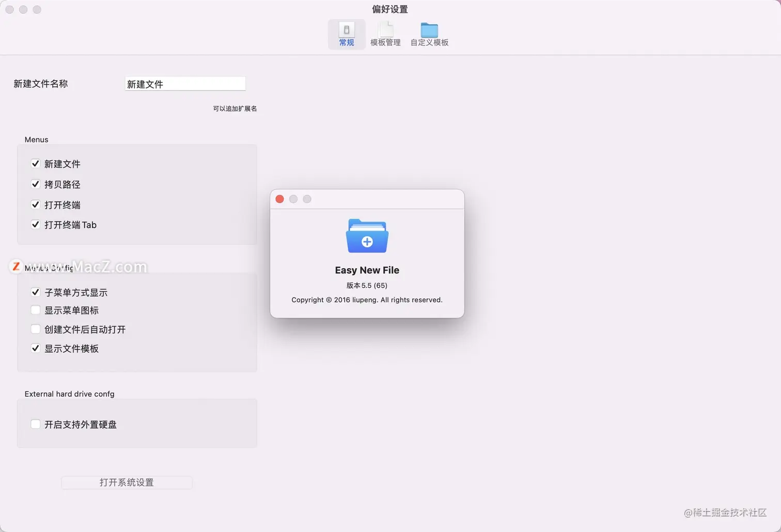The height and width of the screenshot is (532, 781).
Task: Click the 打开系统设置 button
Action: [127, 482]
